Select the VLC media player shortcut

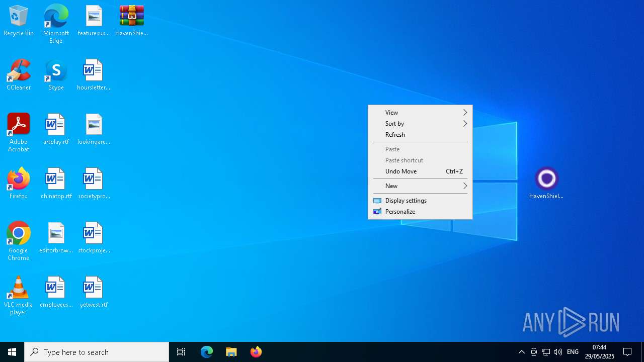19,296
